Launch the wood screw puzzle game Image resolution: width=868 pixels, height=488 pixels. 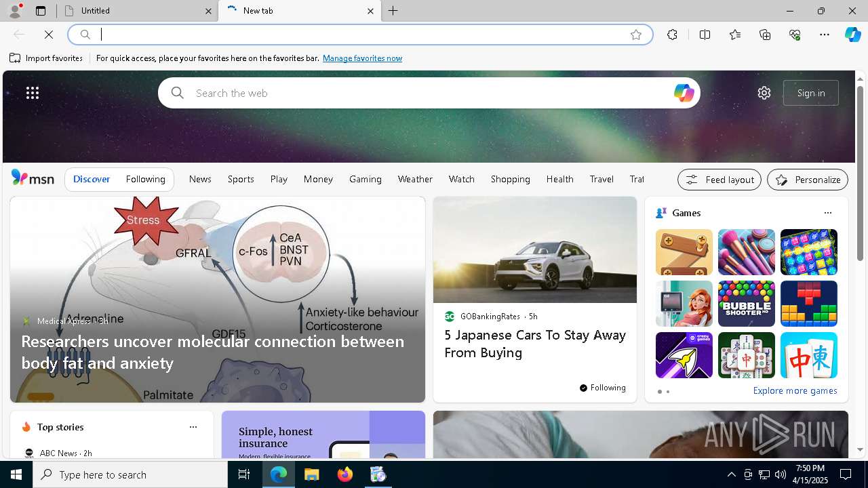(x=684, y=252)
